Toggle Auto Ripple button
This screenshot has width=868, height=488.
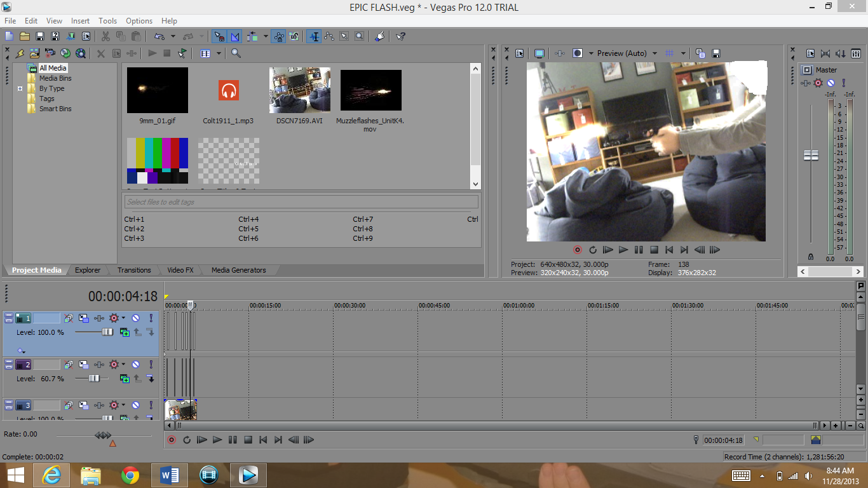point(253,36)
